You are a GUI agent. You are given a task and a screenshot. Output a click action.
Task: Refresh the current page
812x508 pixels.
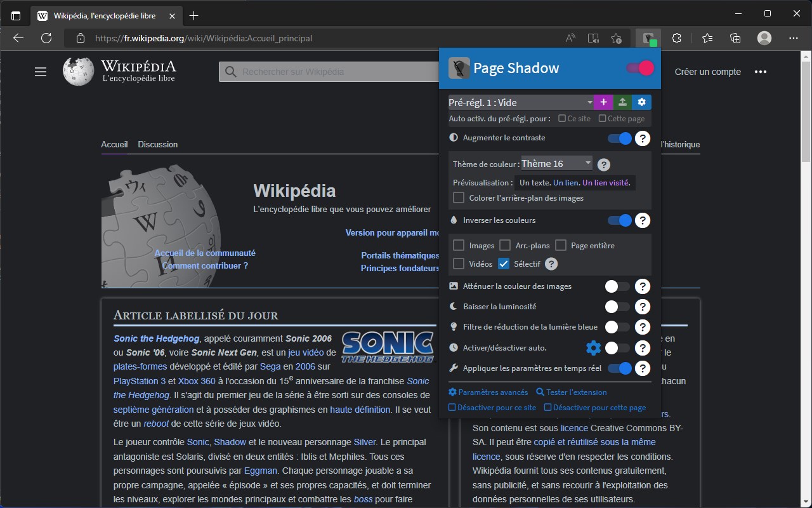(x=46, y=38)
